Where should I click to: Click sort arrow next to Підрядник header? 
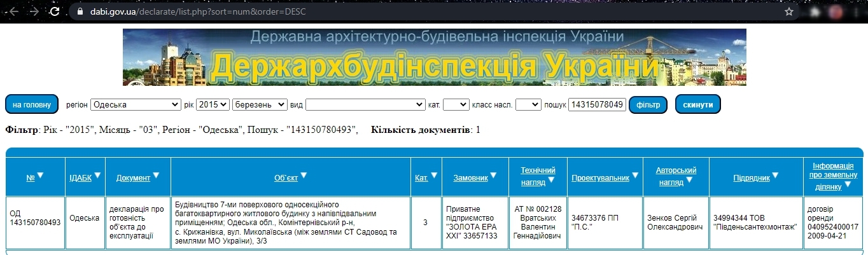click(775, 176)
